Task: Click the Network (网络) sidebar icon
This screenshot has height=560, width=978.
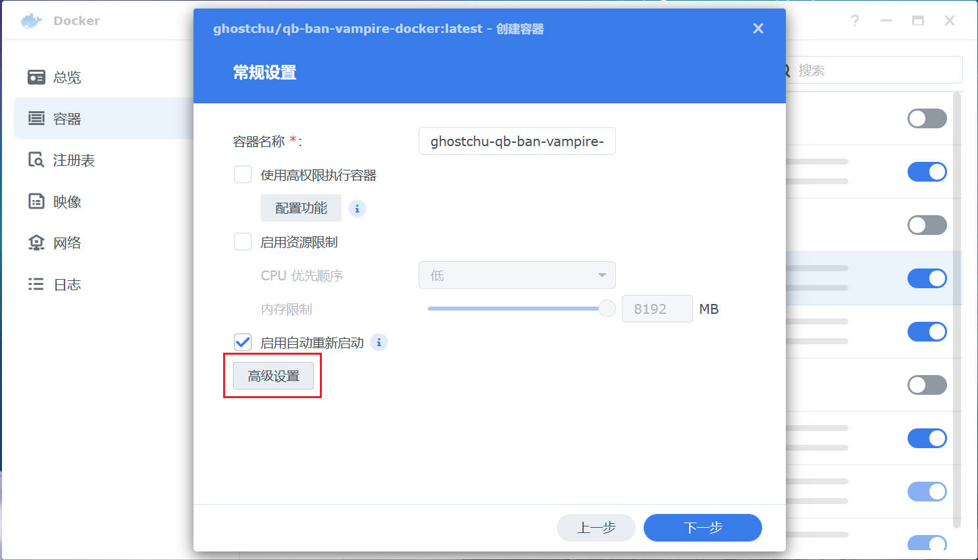Action: pyautogui.click(x=36, y=243)
